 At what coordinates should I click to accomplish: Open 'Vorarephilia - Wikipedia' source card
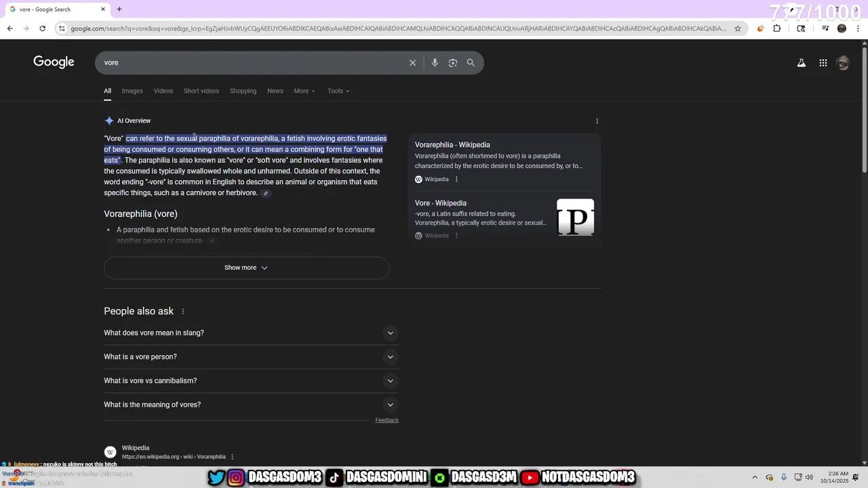pos(504,163)
